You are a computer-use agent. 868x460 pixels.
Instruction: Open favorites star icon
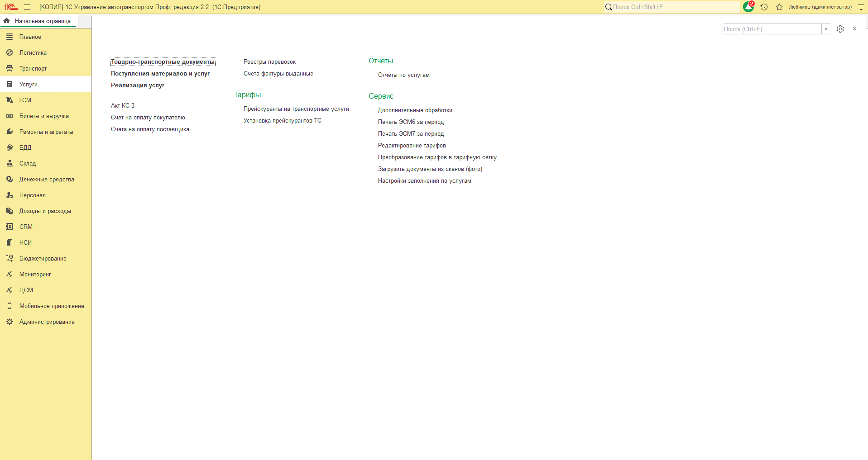[779, 7]
